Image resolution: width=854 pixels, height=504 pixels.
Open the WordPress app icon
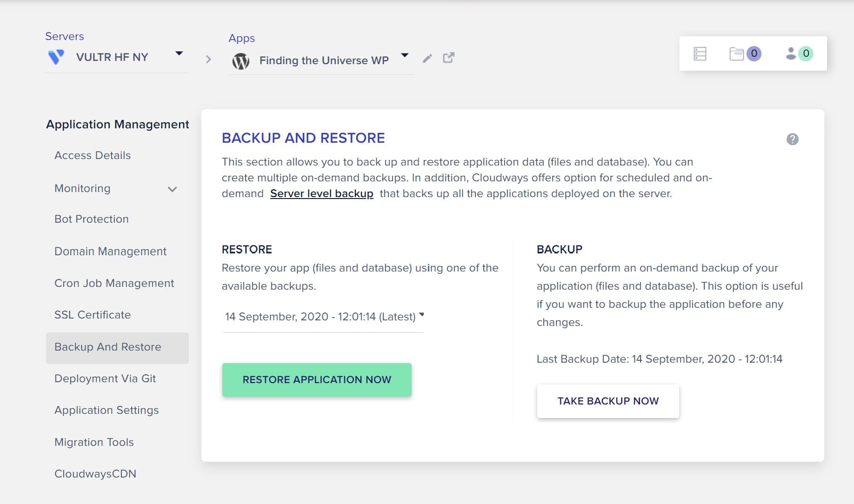click(240, 60)
